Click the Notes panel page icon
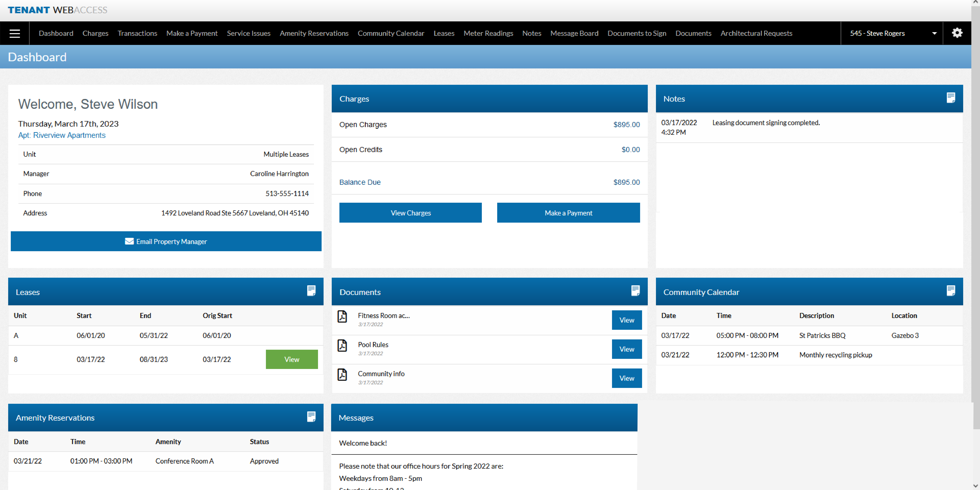Image resolution: width=980 pixels, height=490 pixels. pos(951,98)
